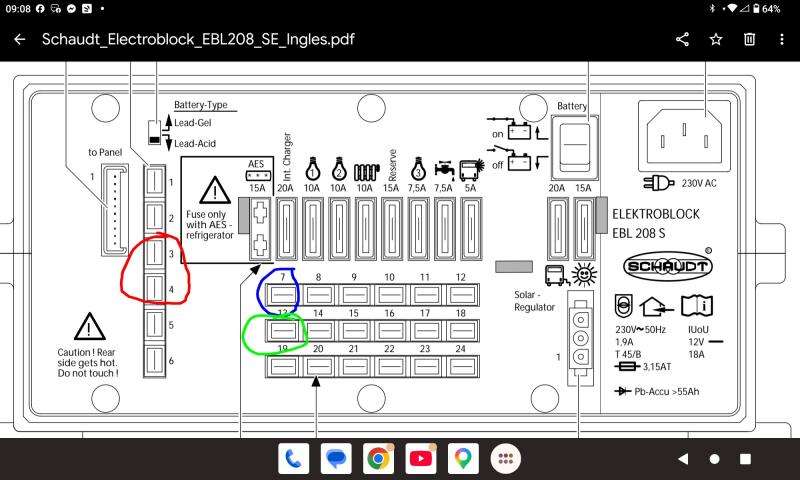
Task: Click the 'Lead-Gel' label
Action: click(192, 123)
